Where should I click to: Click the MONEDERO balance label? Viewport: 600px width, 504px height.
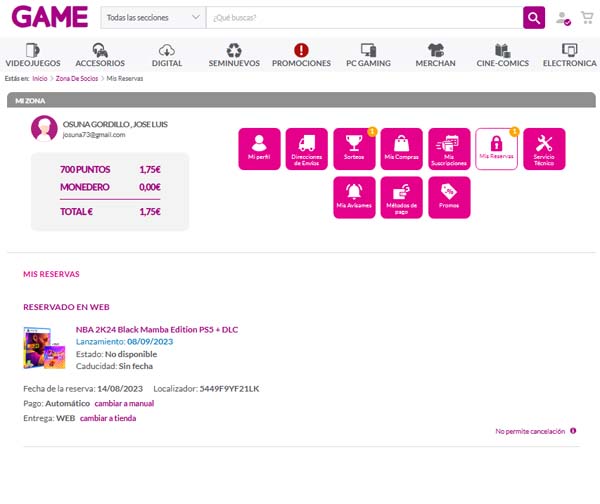(x=85, y=187)
